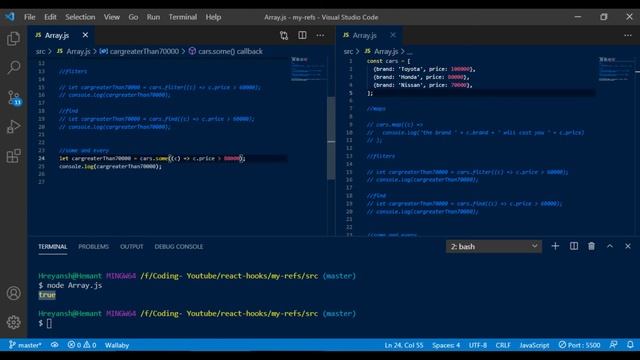Open the Help menu
The image size is (640, 360).
click(213, 17)
